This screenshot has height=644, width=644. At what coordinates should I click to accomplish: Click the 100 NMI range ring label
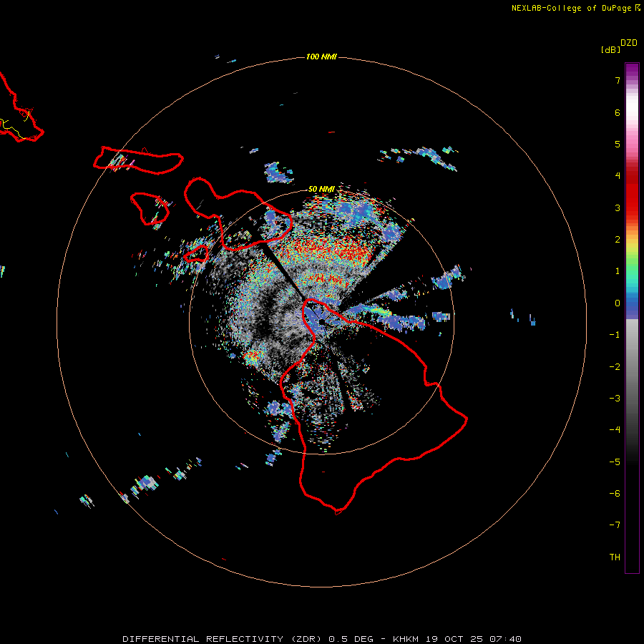pos(321,57)
